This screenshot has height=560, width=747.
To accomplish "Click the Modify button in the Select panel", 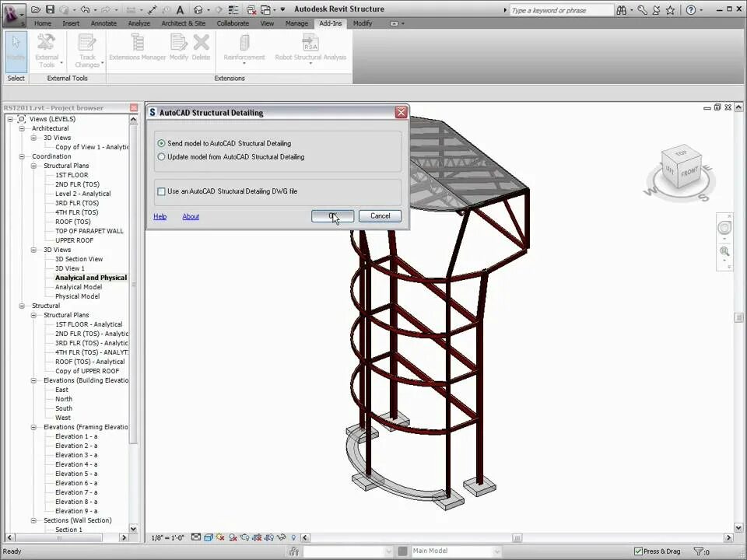I will (x=16, y=51).
